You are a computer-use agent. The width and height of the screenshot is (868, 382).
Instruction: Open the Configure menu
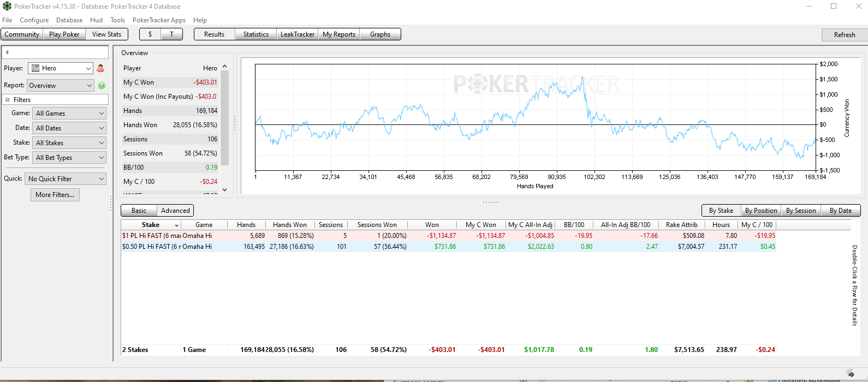tap(34, 20)
